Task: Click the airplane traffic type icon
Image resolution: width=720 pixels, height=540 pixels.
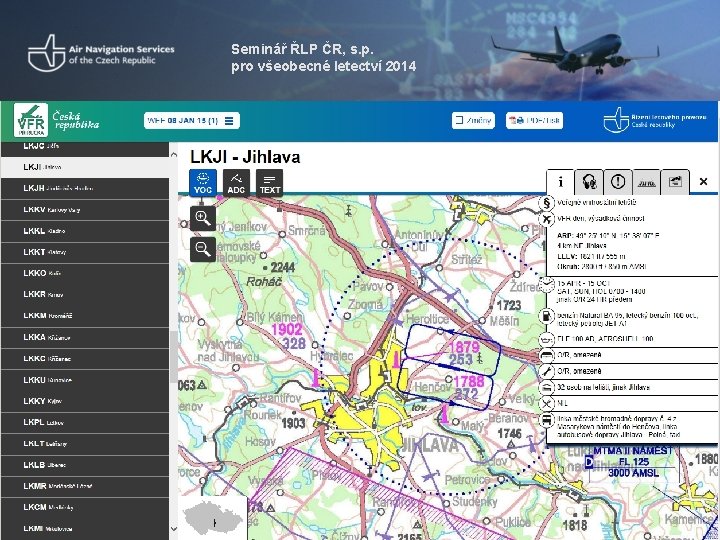Action: point(546,219)
